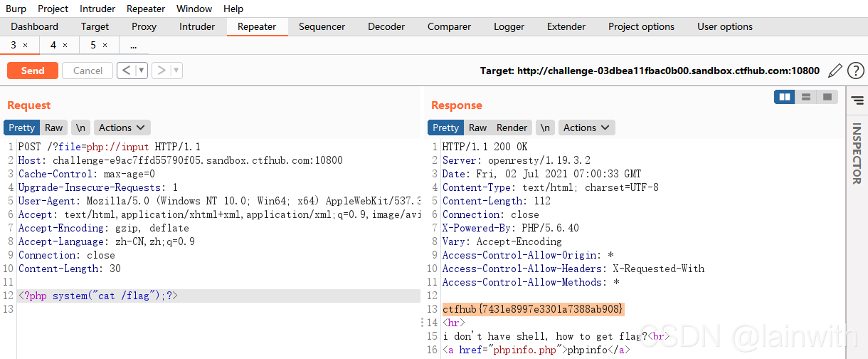Select Repeater request tab 3
The width and height of the screenshot is (868, 359).
14,45
